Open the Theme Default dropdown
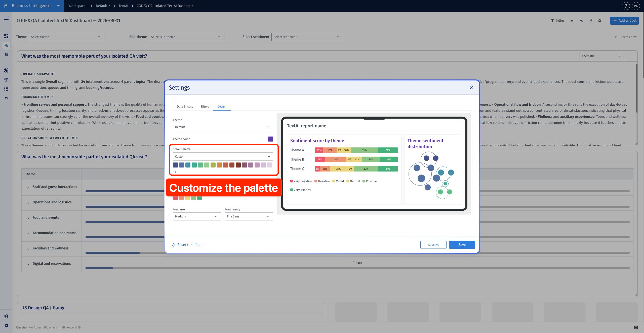This screenshot has height=333, width=644. coord(223,127)
